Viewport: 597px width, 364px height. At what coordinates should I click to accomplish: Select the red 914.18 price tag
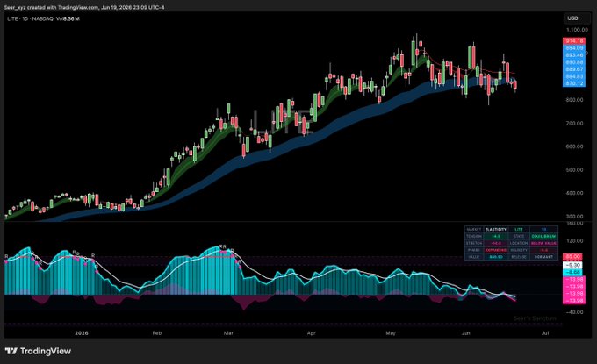coord(574,40)
